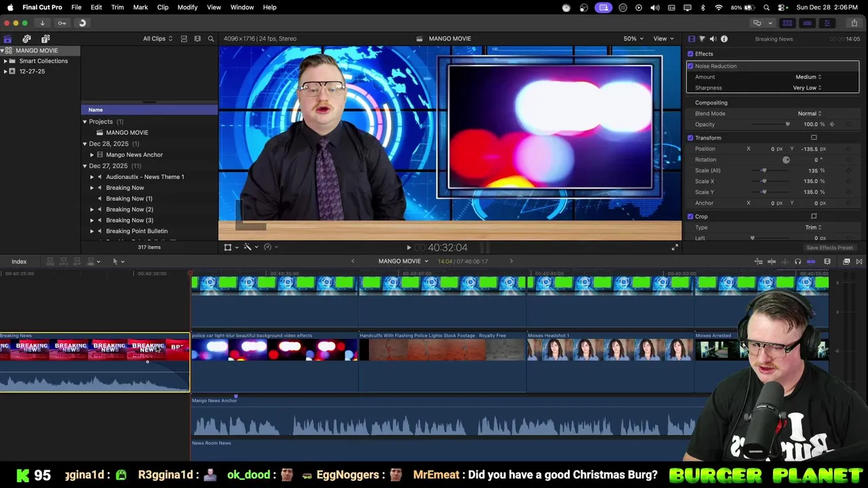
Task: Open the Noise Reduction Amount Medium dropdown
Action: click(808, 77)
